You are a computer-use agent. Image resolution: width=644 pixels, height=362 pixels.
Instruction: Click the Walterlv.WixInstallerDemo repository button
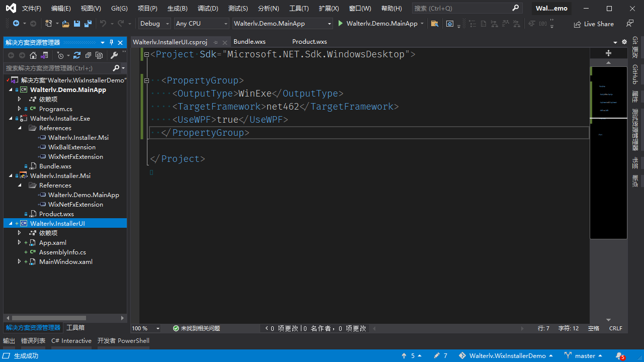coord(506,356)
